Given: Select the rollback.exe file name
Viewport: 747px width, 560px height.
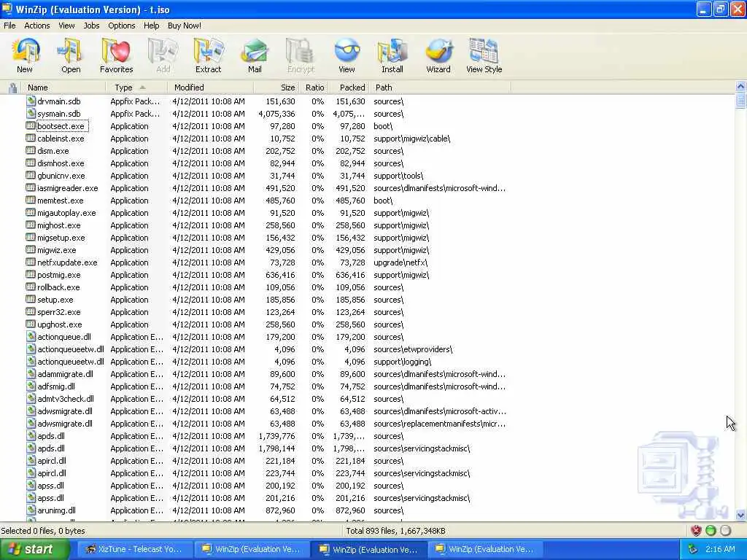Looking at the screenshot, I should coord(58,287).
